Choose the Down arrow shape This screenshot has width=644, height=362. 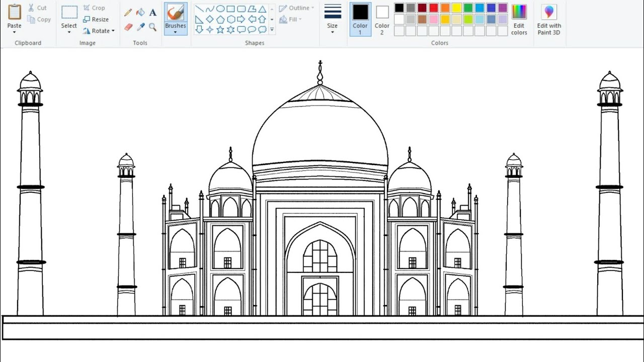[199, 30]
